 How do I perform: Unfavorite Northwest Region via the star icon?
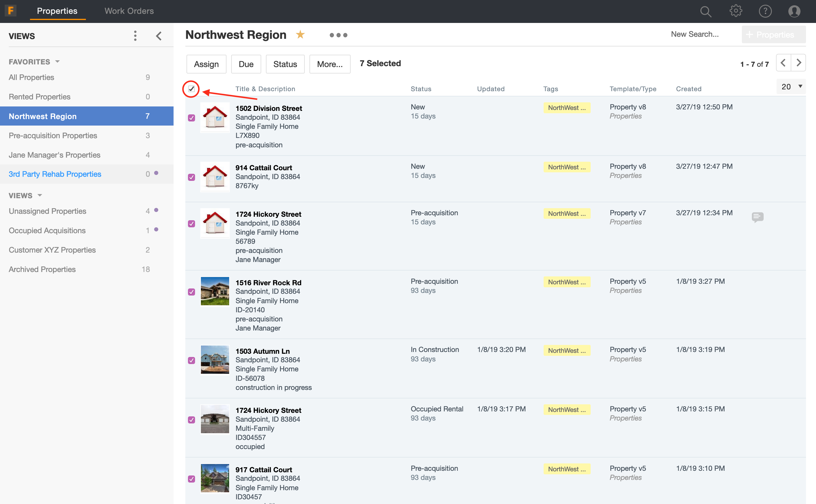click(x=300, y=34)
